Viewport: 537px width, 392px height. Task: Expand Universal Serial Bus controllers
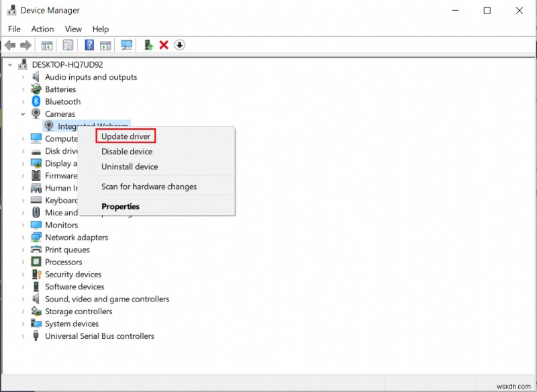coord(21,336)
